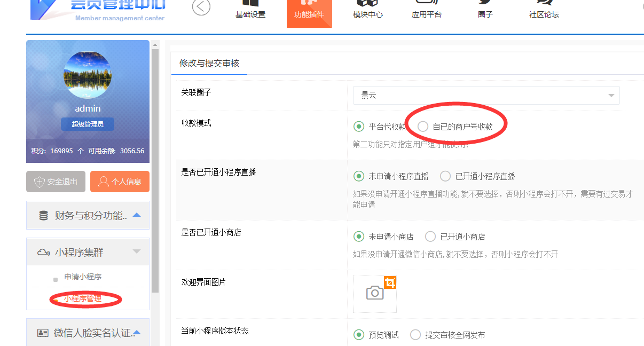Click the database icon beside 财务与积分功能
The height and width of the screenshot is (346, 644).
point(44,216)
